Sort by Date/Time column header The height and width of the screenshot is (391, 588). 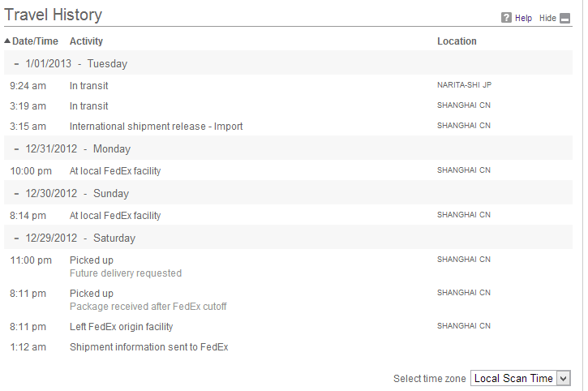tap(35, 41)
